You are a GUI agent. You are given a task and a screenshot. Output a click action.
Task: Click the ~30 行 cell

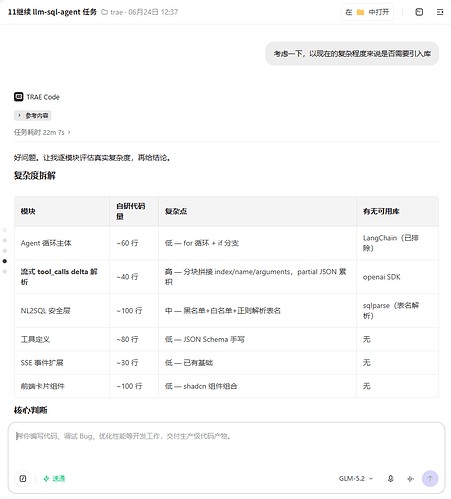coord(134,363)
